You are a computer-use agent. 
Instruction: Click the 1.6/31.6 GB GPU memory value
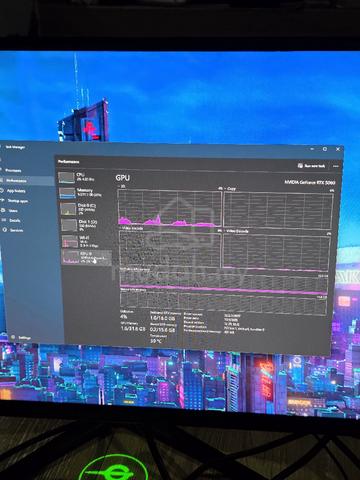click(133, 329)
